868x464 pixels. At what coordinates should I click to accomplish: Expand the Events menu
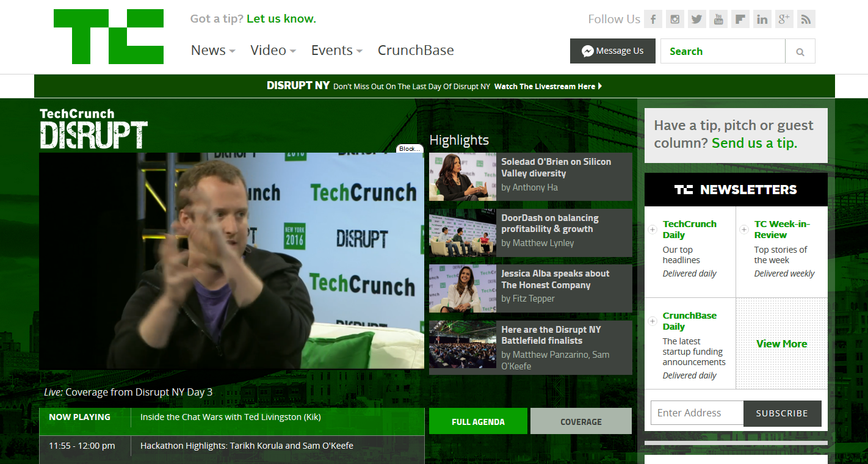[x=337, y=50]
